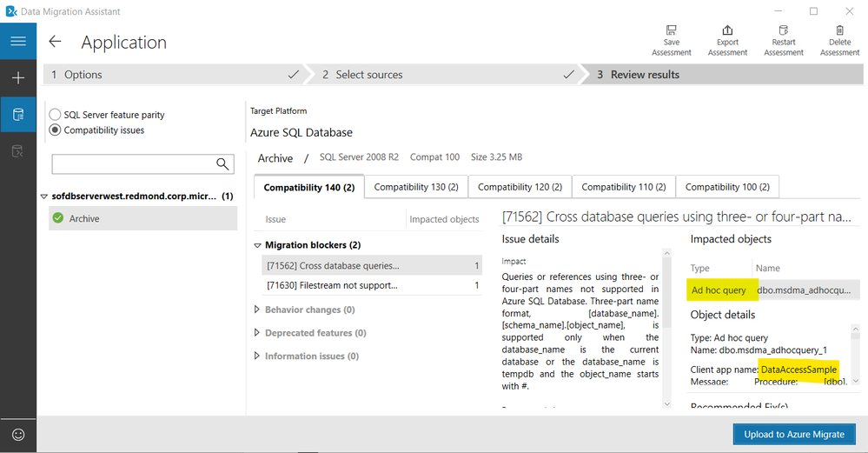The width and height of the screenshot is (868, 453).
Task: Collapse Migration blockers group
Action: (257, 245)
